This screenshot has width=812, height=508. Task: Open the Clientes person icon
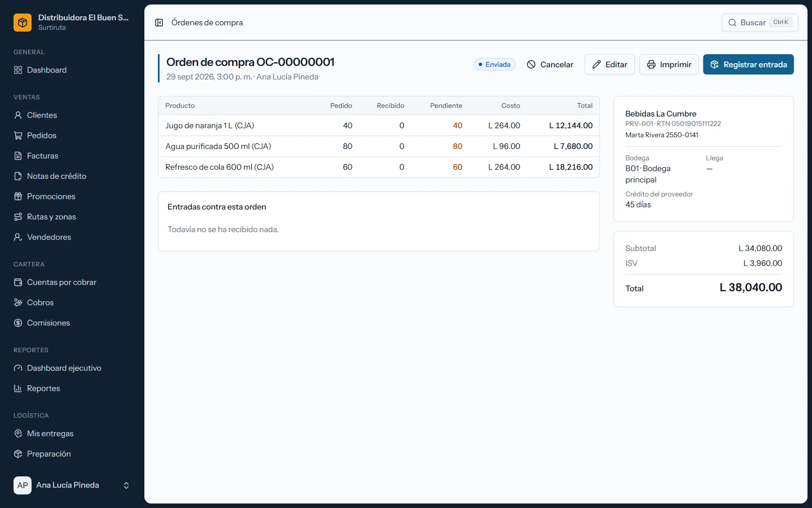pyautogui.click(x=18, y=115)
